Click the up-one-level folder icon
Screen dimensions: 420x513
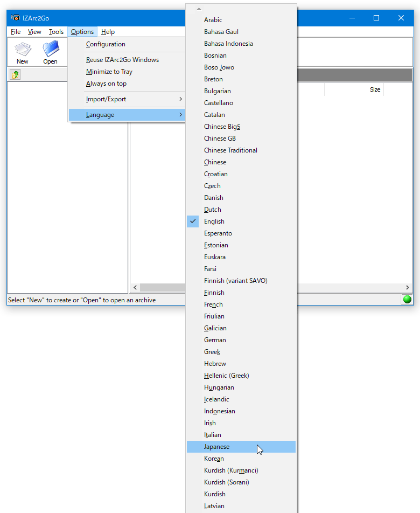(15, 74)
